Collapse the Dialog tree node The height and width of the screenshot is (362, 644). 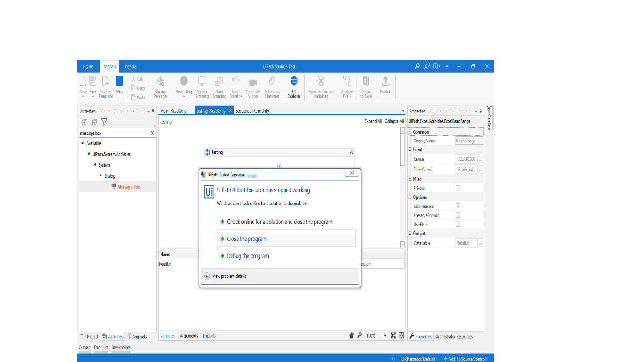[x=100, y=175]
